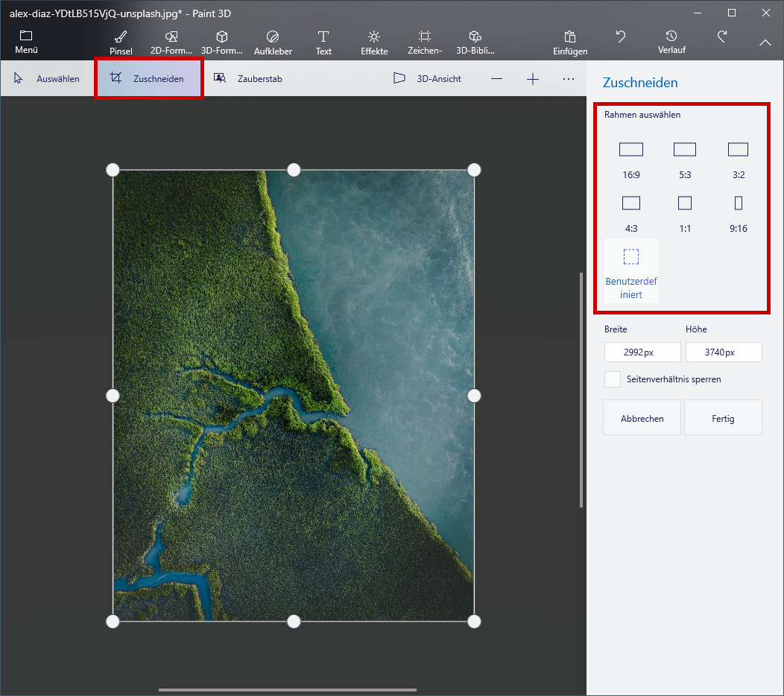This screenshot has height=696, width=784.
Task: Choose the 16:9 crop frame
Action: tap(631, 159)
